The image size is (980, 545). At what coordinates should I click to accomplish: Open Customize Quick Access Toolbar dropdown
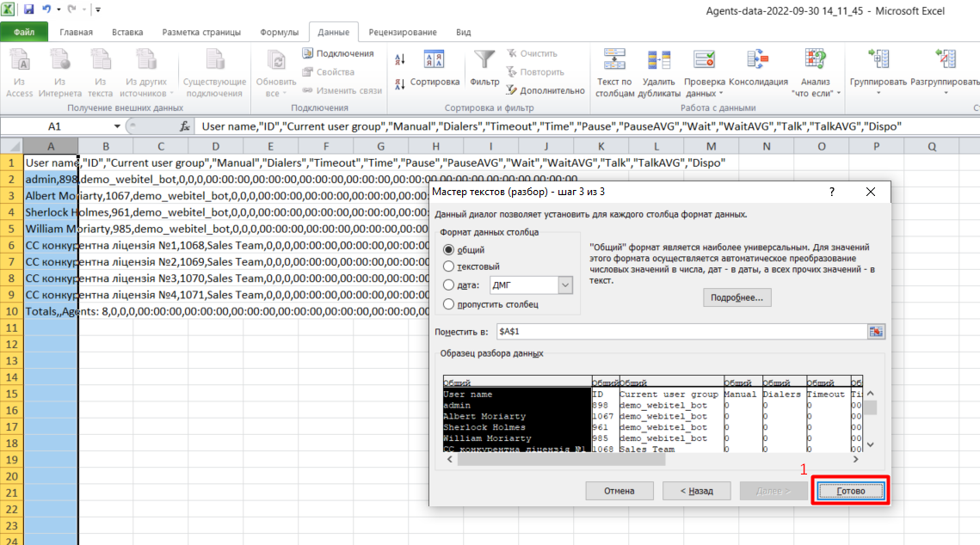coord(98,10)
